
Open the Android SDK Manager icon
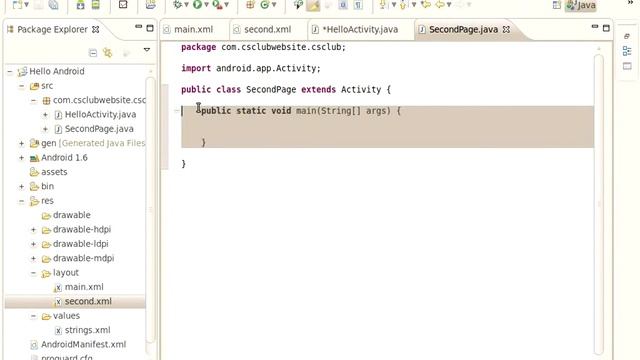tap(80, 5)
